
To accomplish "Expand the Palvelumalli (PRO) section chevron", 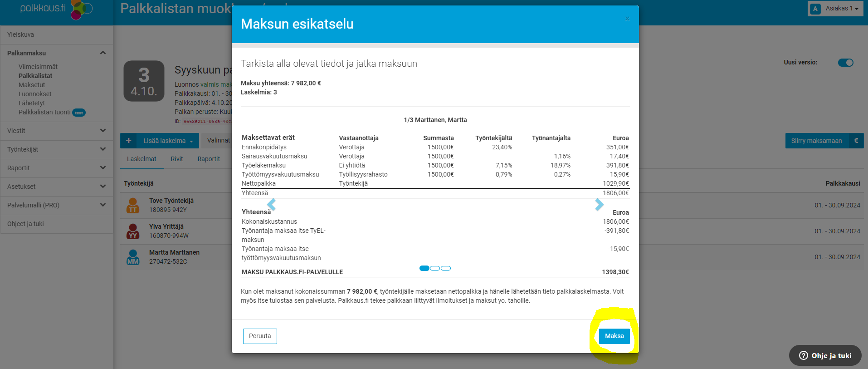I will click(x=103, y=205).
